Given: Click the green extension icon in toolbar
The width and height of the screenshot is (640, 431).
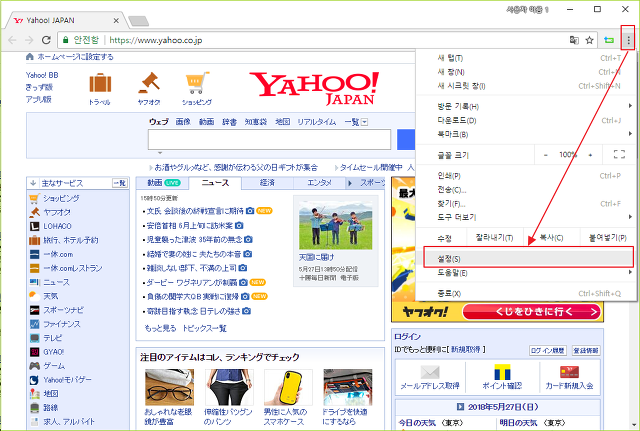Looking at the screenshot, I should click(x=609, y=40).
